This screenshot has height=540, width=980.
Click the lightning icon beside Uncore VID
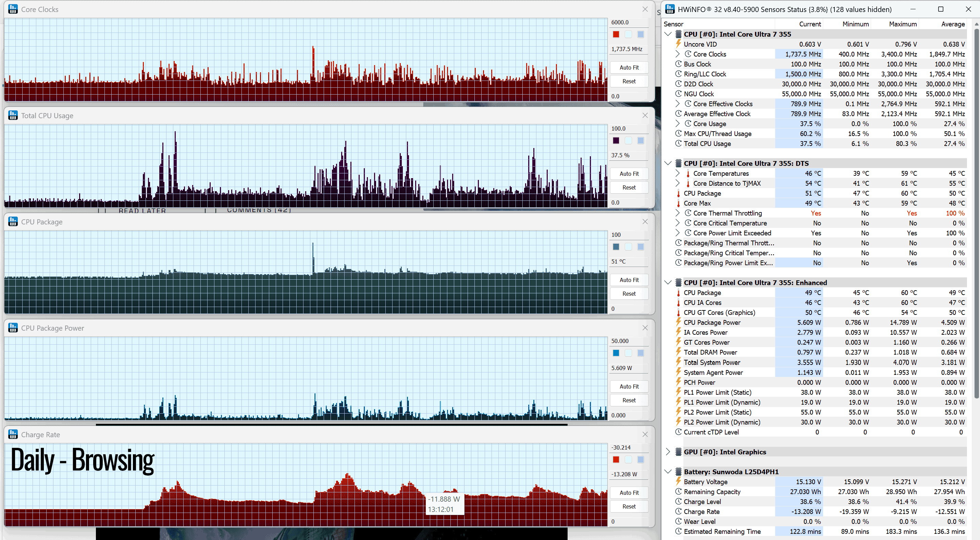click(678, 44)
